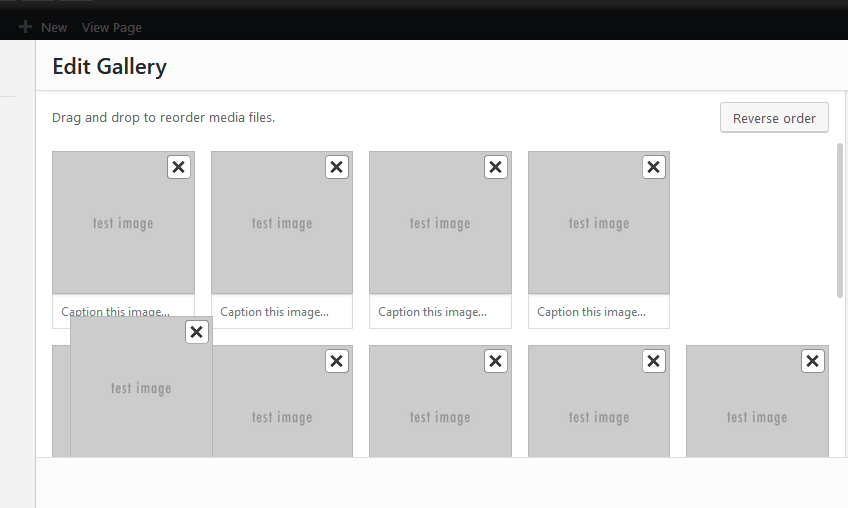
Task: Remove the third image in the top row
Action: pos(495,167)
